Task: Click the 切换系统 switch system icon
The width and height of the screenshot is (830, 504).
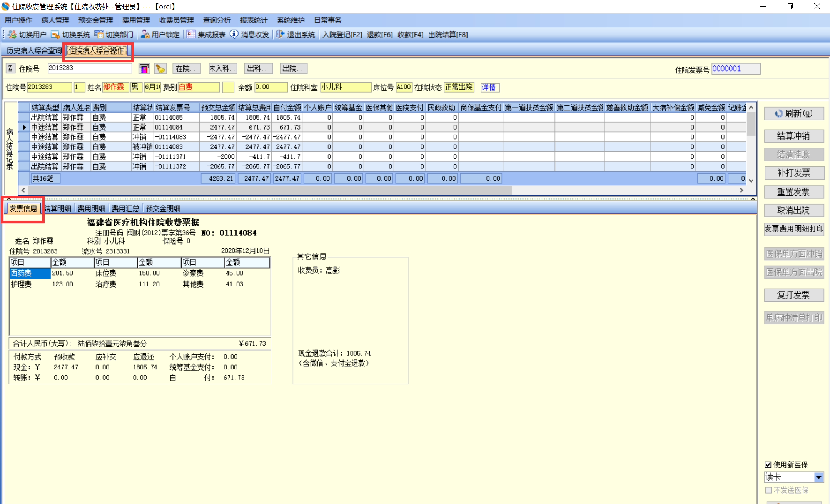Action: tap(55, 35)
